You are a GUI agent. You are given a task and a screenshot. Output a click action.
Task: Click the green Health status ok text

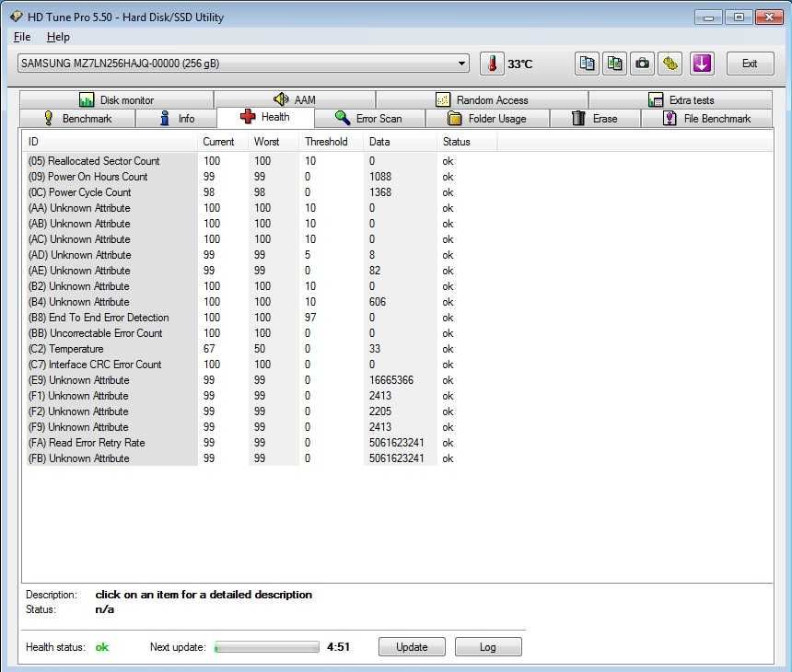click(102, 647)
